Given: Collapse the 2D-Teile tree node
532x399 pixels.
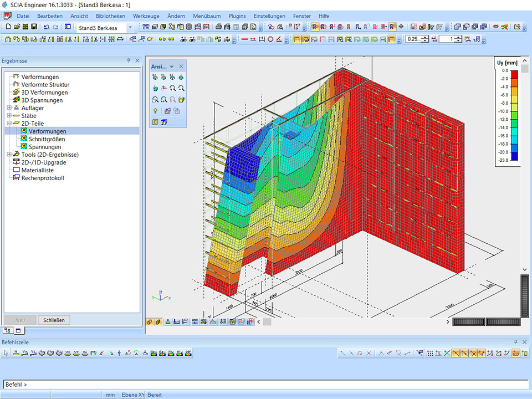Looking at the screenshot, I should [x=9, y=124].
